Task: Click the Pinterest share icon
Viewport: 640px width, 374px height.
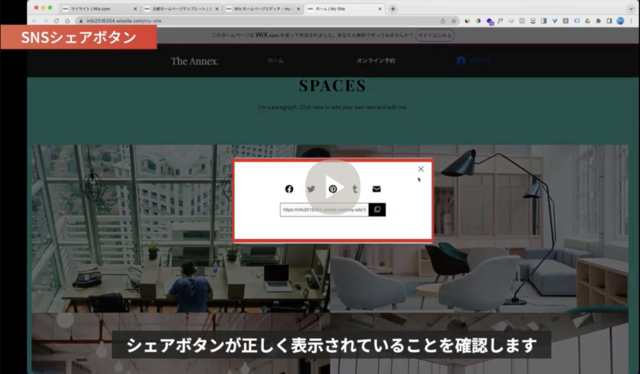Action: click(x=333, y=189)
